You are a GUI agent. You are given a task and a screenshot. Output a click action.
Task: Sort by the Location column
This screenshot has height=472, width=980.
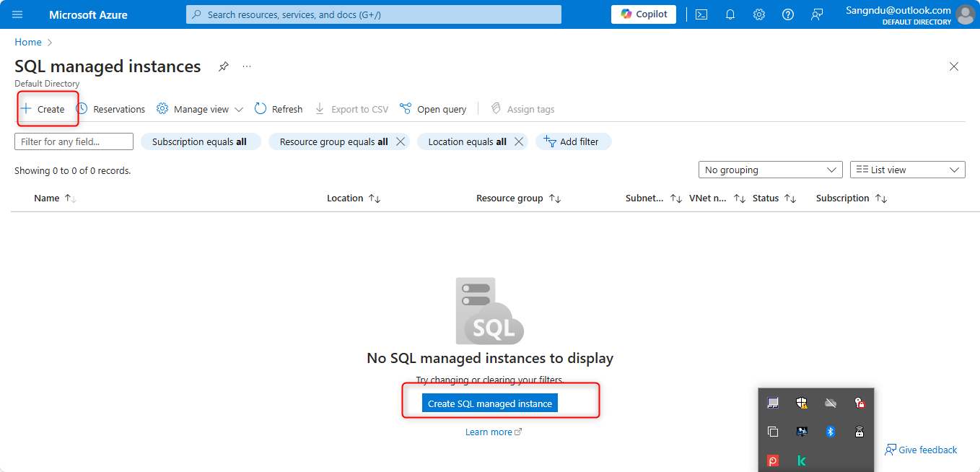point(354,198)
